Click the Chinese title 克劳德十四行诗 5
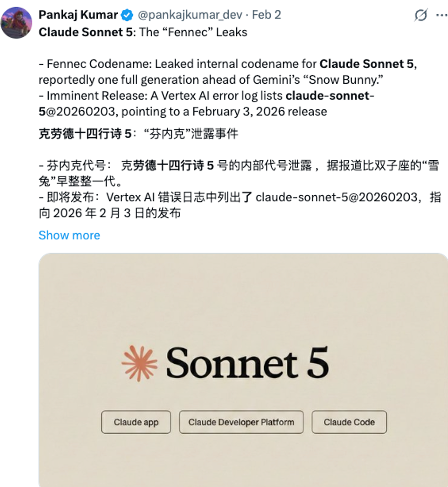 85,134
